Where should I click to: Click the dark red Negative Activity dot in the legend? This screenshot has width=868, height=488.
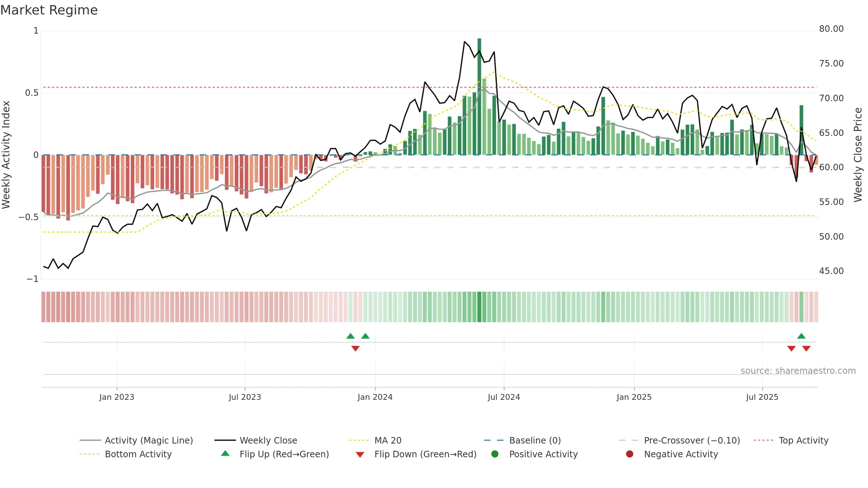(x=630, y=454)
